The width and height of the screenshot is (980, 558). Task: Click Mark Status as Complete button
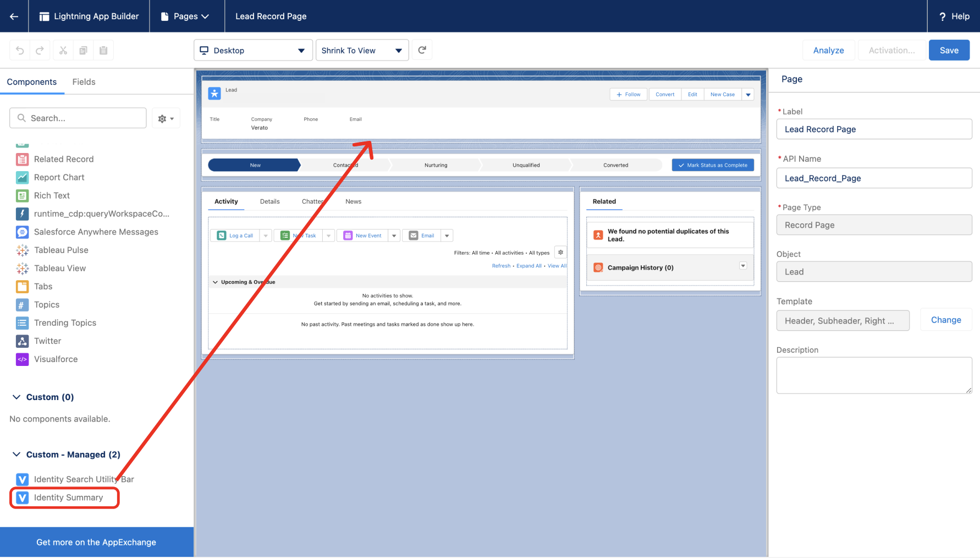[713, 165]
